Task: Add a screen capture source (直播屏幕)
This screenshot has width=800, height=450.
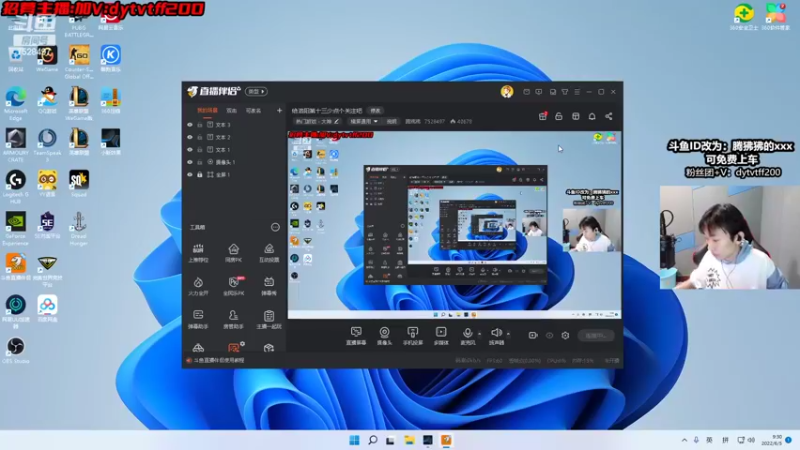Action: (x=356, y=336)
